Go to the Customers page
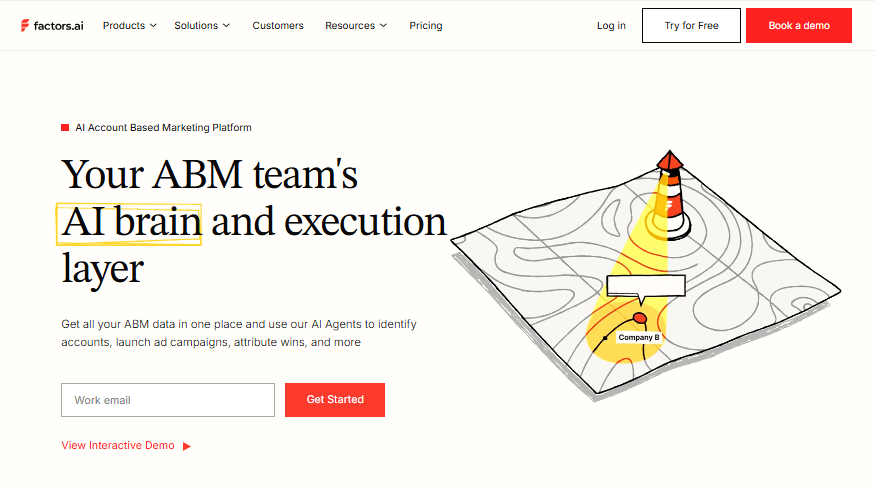The image size is (875, 490). coord(278,26)
